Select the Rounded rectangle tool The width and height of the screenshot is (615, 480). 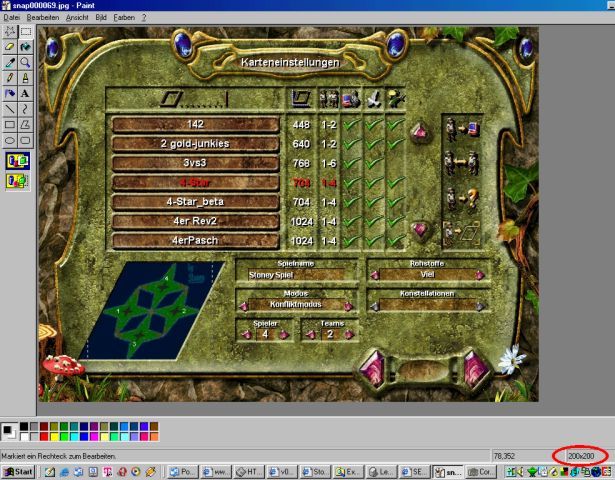click(x=25, y=140)
